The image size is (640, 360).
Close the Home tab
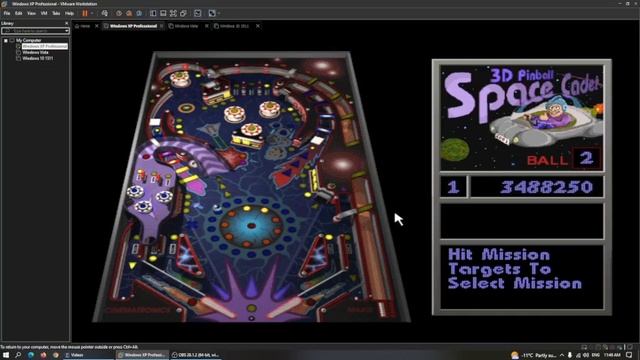pos(97,26)
